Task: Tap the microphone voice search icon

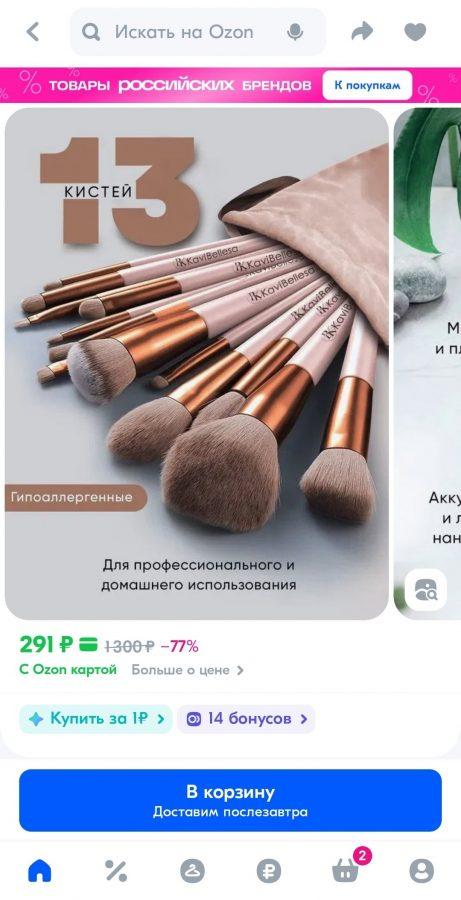Action: click(295, 32)
